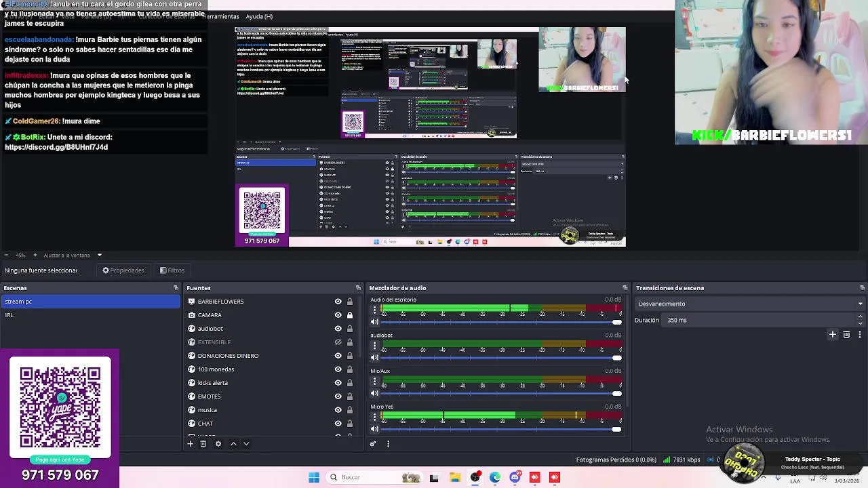This screenshot has width=868, height=488.
Task: Switch to OBS Studio taskbar icon
Action: click(x=475, y=477)
